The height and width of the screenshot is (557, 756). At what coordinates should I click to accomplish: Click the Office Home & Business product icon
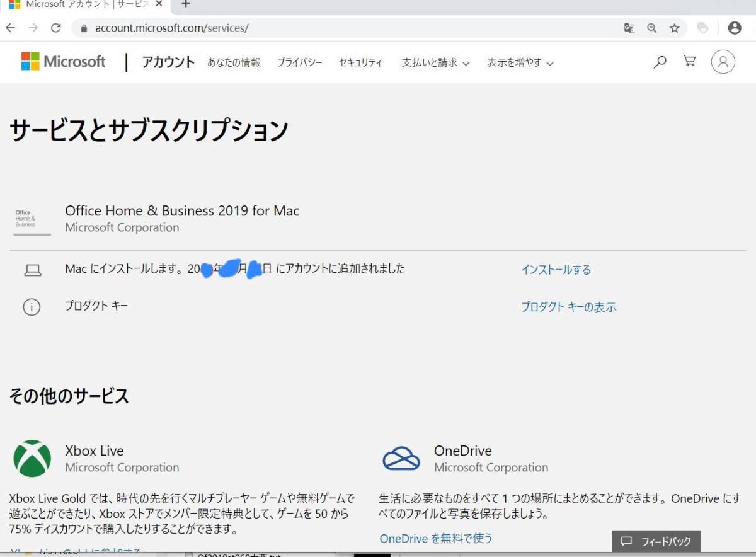[x=32, y=221]
